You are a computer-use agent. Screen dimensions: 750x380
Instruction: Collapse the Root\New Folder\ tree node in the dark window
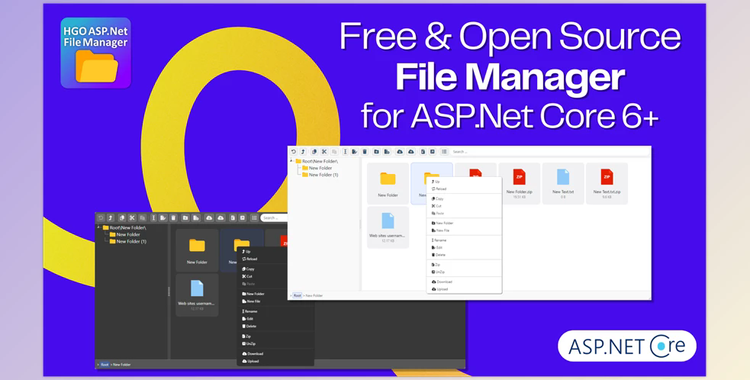pyautogui.click(x=99, y=227)
